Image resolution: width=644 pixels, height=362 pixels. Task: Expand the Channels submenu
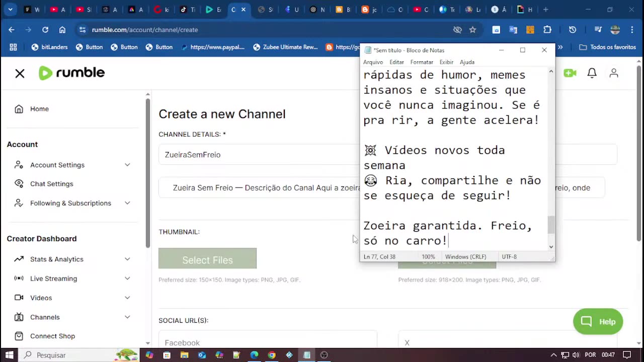127,317
